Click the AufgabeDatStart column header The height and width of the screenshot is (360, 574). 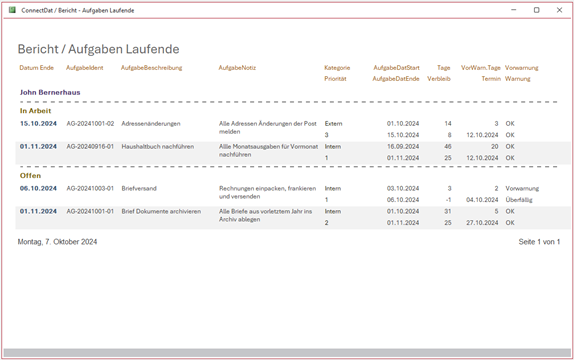point(396,68)
